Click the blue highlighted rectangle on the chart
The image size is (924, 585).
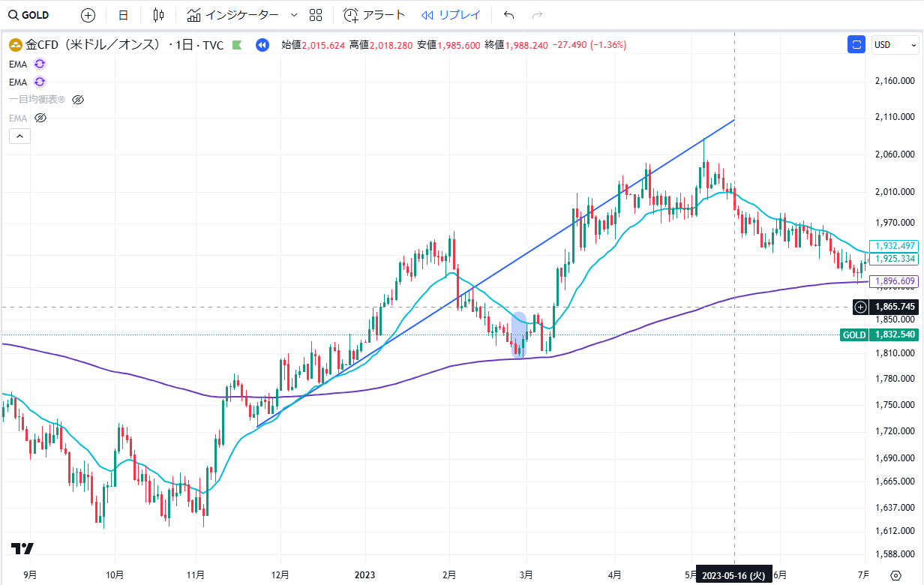coord(519,334)
